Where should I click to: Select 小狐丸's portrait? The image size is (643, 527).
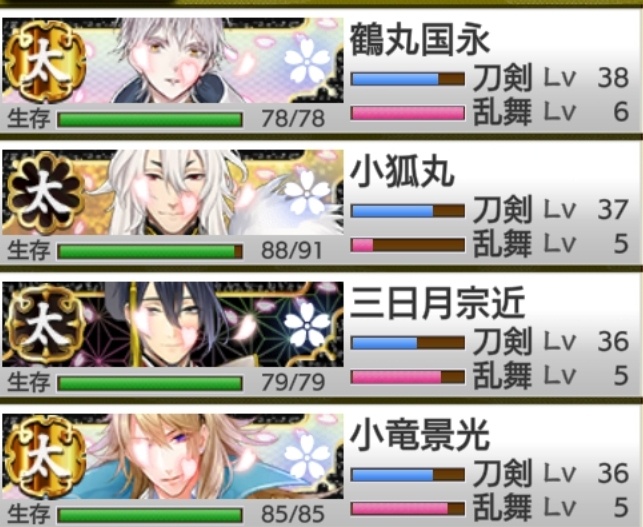pos(173,192)
